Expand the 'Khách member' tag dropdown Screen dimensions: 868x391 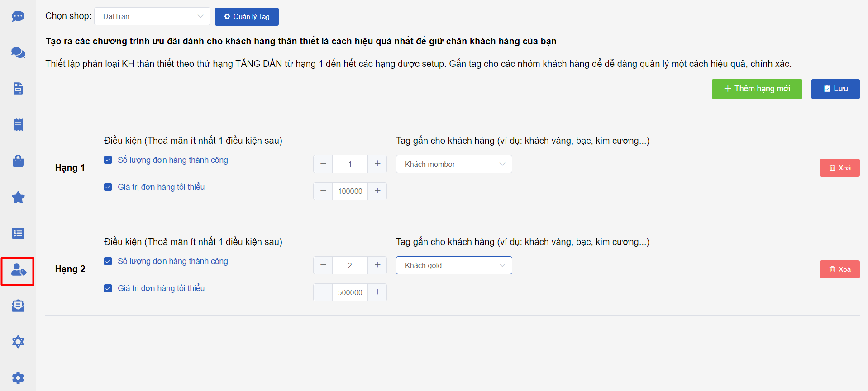point(453,164)
